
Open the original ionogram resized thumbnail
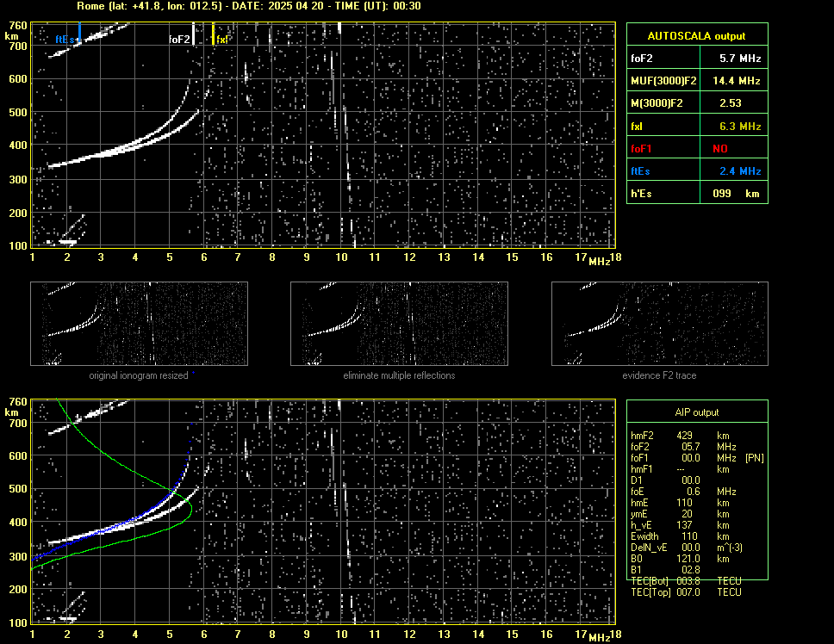(139, 324)
